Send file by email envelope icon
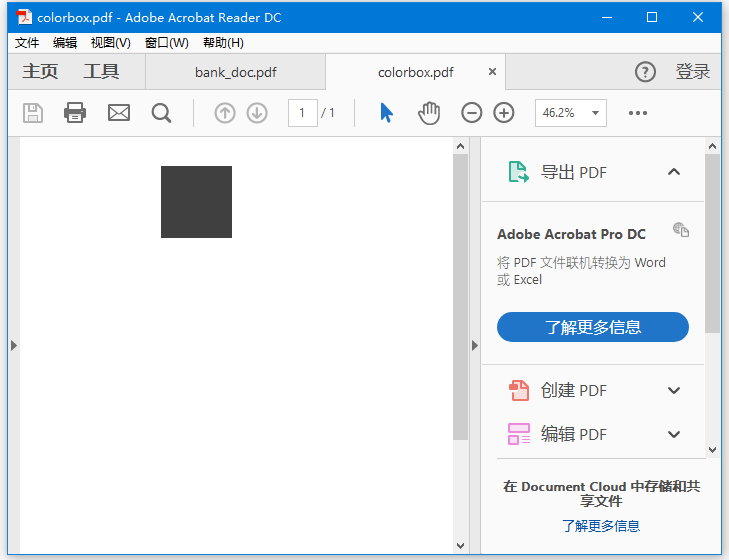The height and width of the screenshot is (560, 729). [119, 113]
